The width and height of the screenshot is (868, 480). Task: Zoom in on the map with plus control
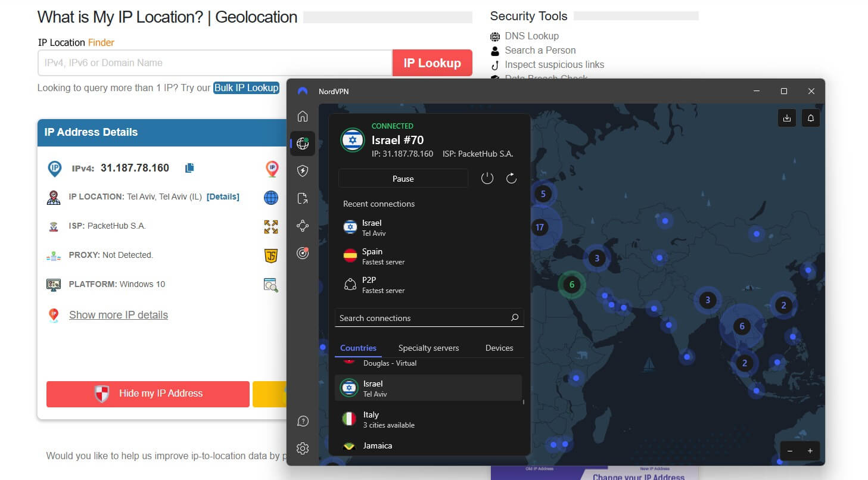[x=810, y=451]
